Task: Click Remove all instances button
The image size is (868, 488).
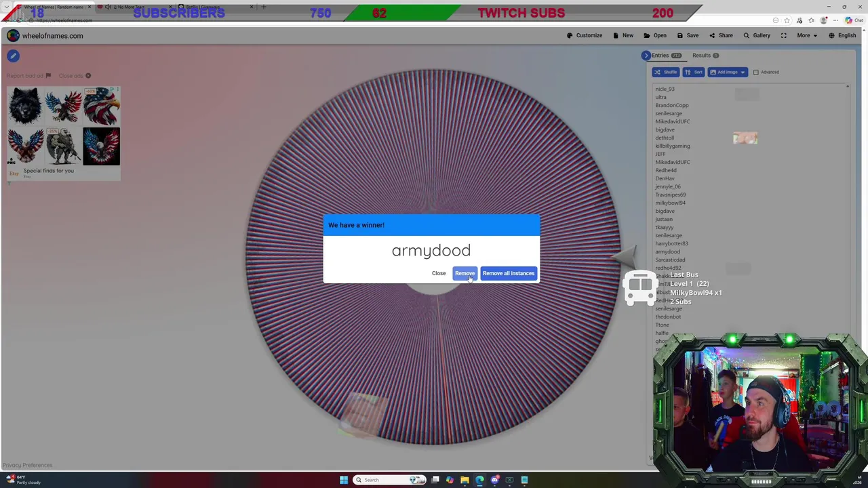Action: click(x=509, y=273)
